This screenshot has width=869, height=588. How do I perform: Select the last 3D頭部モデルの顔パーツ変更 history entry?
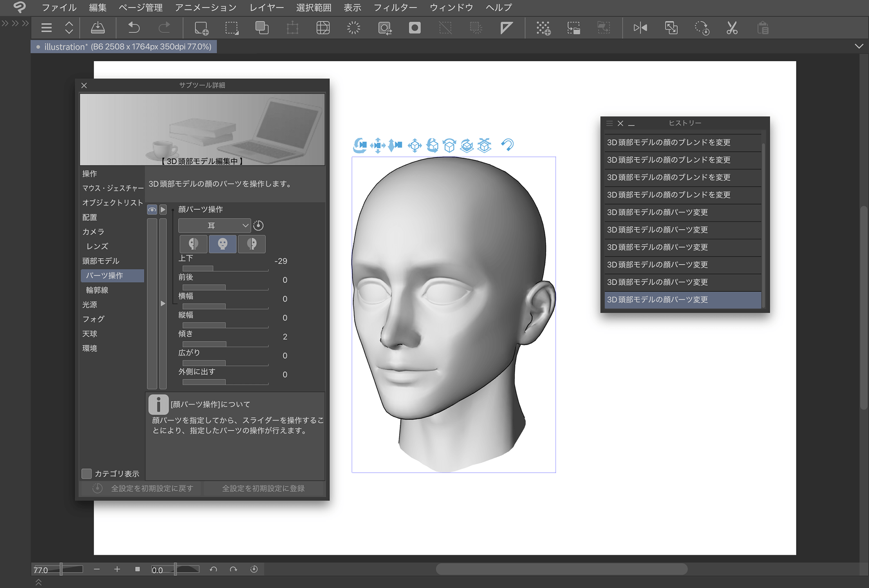[683, 300]
